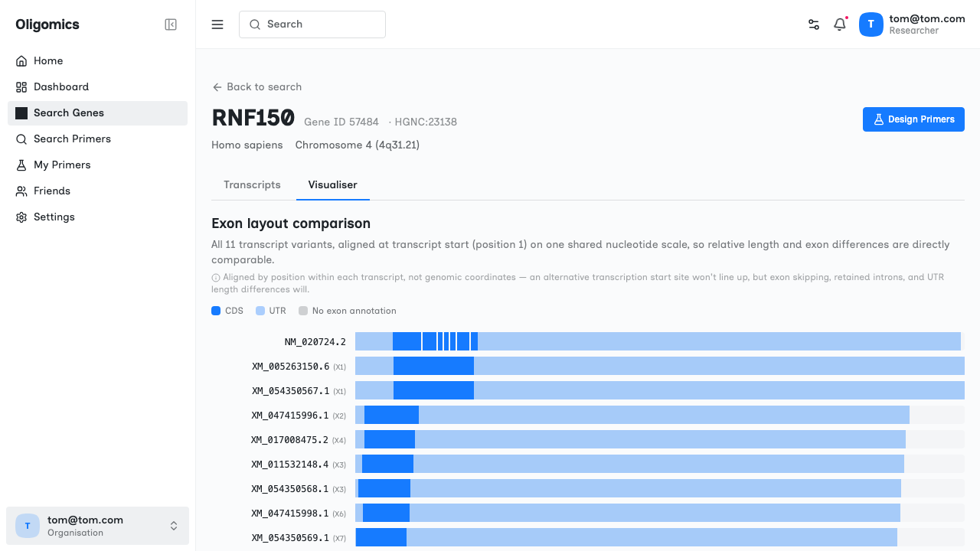Click the CDS legend color swatch

pos(216,311)
